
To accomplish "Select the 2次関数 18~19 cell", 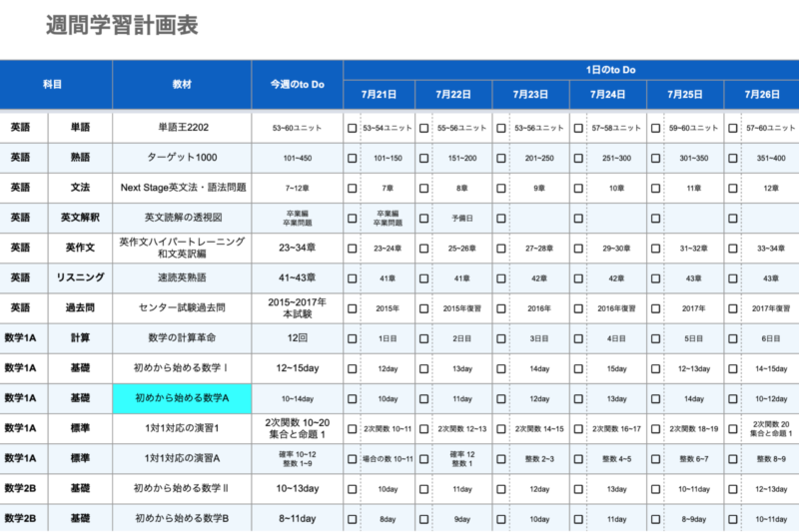I will 693,429.
